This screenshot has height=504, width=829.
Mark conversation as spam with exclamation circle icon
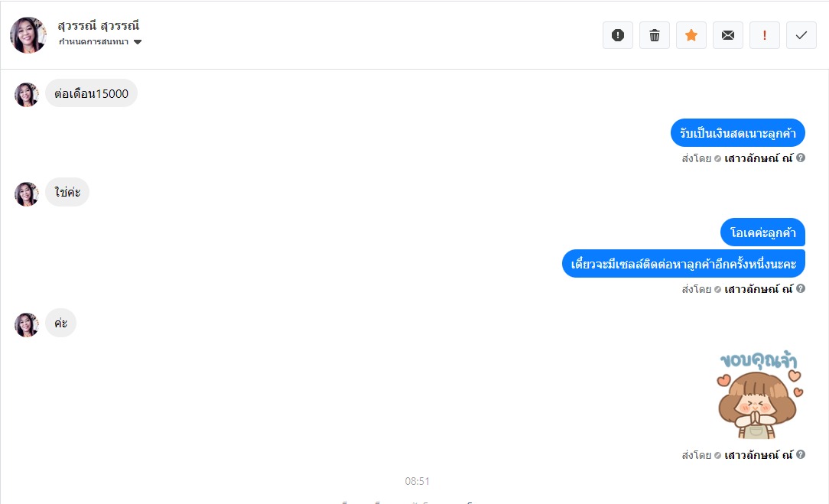point(617,35)
